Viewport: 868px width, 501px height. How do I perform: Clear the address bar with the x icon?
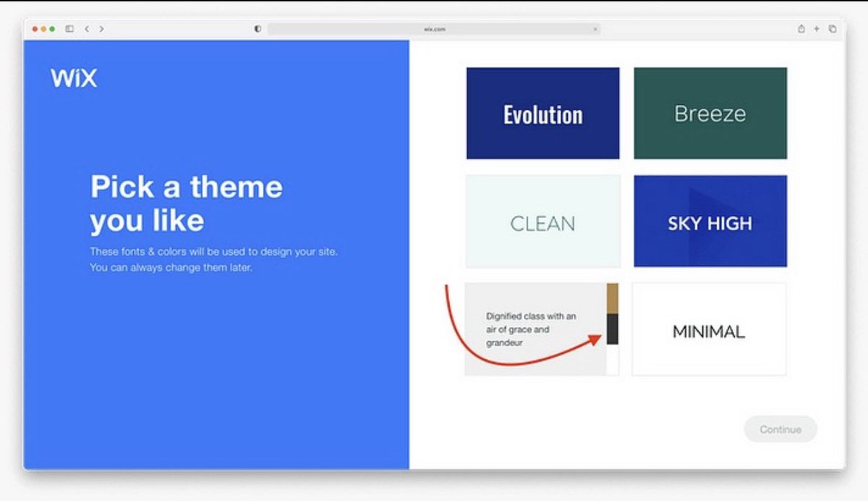[x=595, y=29]
